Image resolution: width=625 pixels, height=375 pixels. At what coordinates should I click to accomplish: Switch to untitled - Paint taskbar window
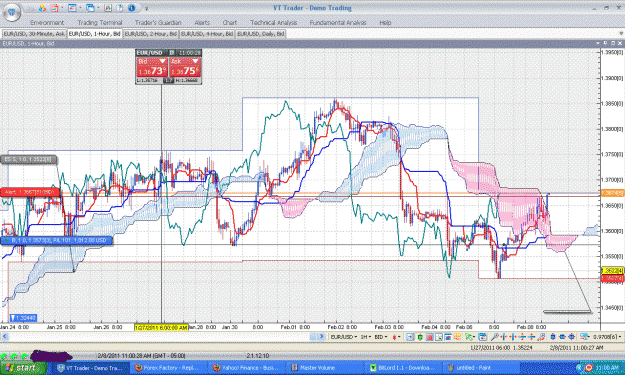pyautogui.click(x=482, y=368)
